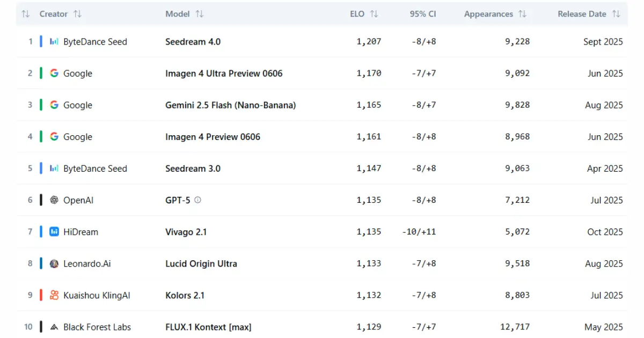This screenshot has width=644, height=338.
Task: Click the 95% CI column header
Action: coord(423,14)
